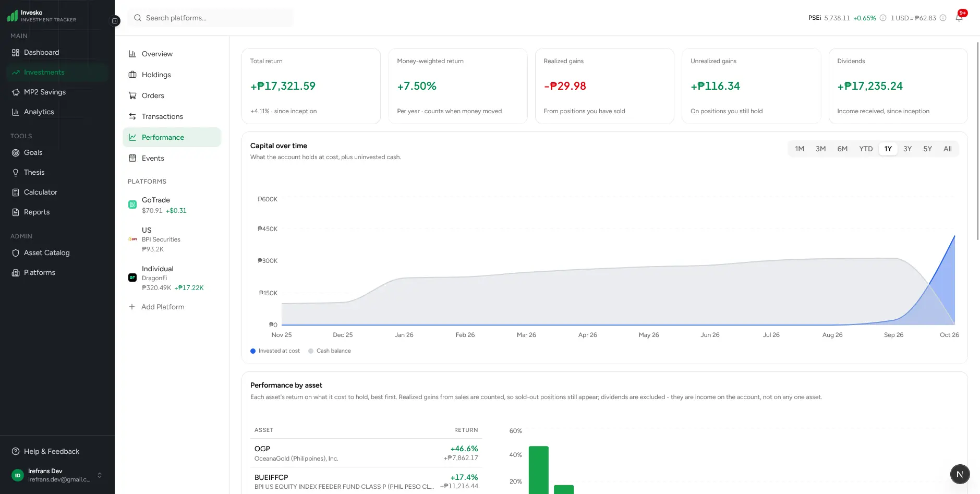Toggle the Cash balance legend series

pos(330,351)
